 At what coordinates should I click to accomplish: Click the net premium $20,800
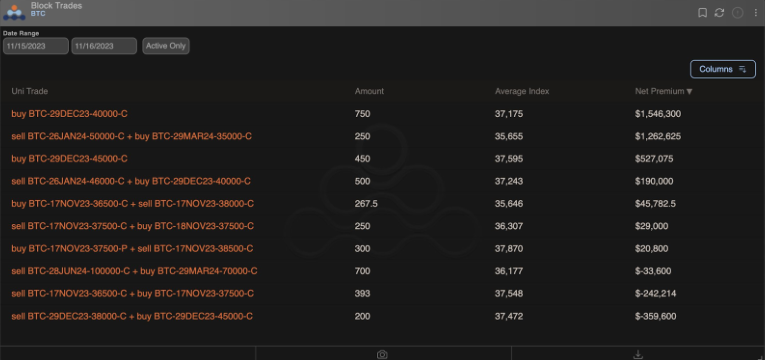coord(652,248)
